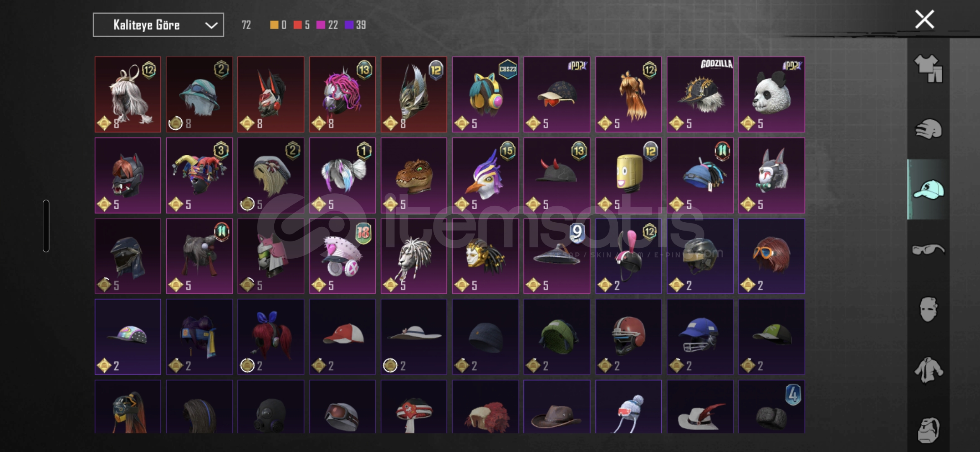Viewport: 980px width, 452px height.
Task: Select the jacket clothing category icon
Action: coord(928,370)
